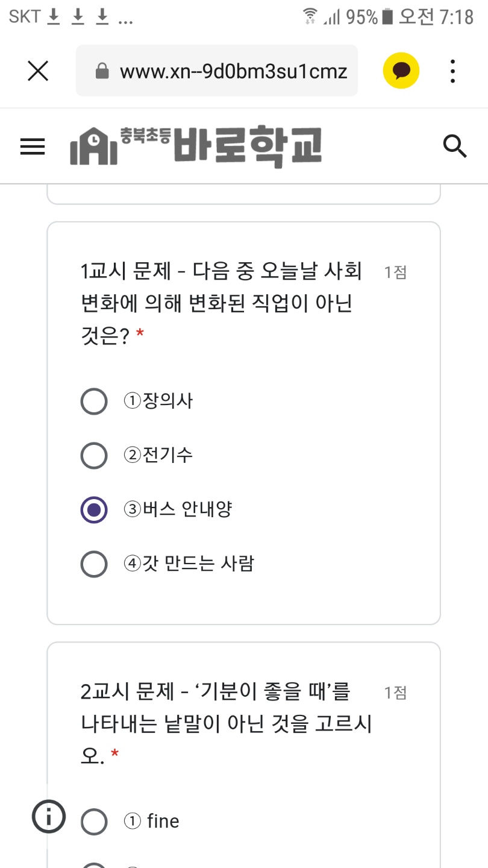Open the hamburger navigation menu
Image resolution: width=488 pixels, height=868 pixels.
click(x=33, y=146)
